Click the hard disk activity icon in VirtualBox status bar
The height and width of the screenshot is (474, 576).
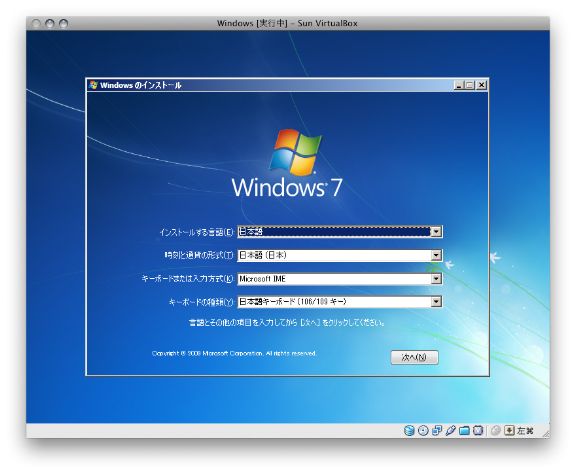tap(409, 431)
